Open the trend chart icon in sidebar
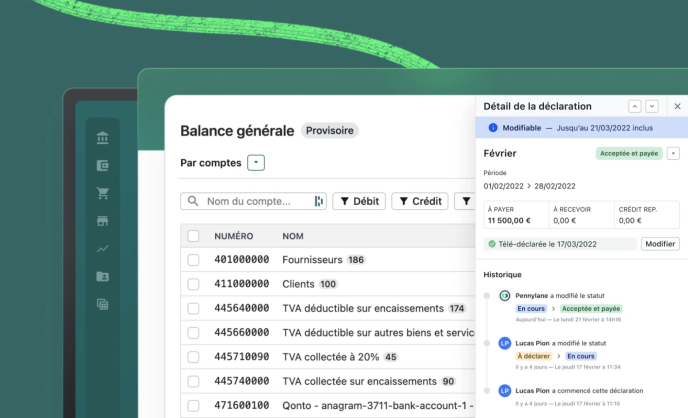This screenshot has width=688, height=418. pyautogui.click(x=102, y=249)
